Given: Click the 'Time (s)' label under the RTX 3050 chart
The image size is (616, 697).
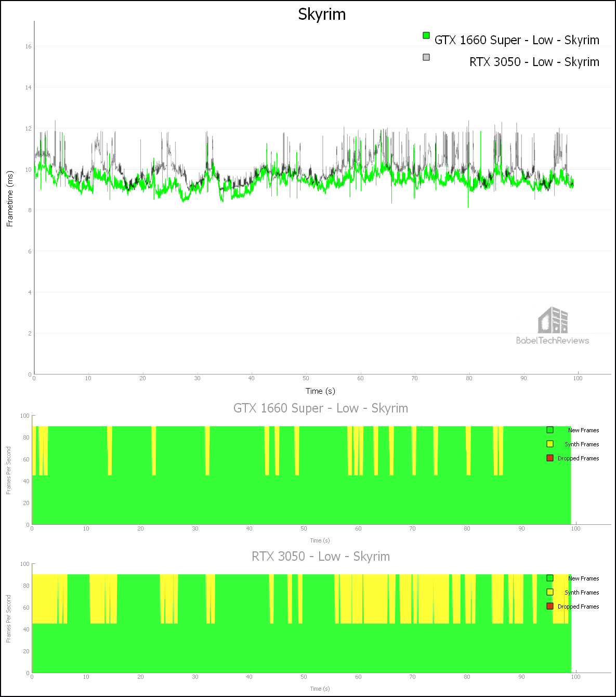Looking at the screenshot, I should tap(320, 689).
